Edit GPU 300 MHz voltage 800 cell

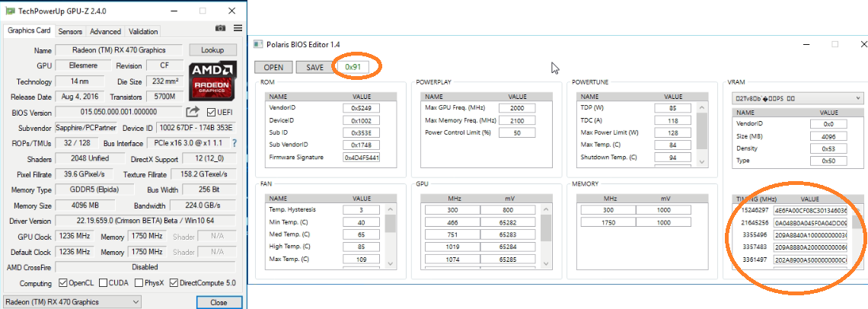pos(508,210)
